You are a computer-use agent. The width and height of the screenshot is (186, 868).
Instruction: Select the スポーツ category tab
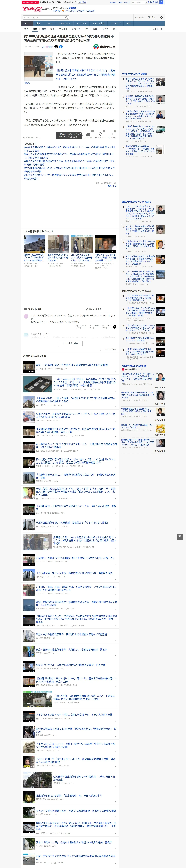[x=76, y=29]
